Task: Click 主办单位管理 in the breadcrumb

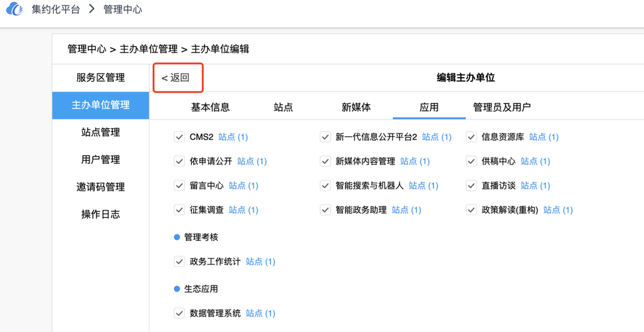Action: pos(148,49)
